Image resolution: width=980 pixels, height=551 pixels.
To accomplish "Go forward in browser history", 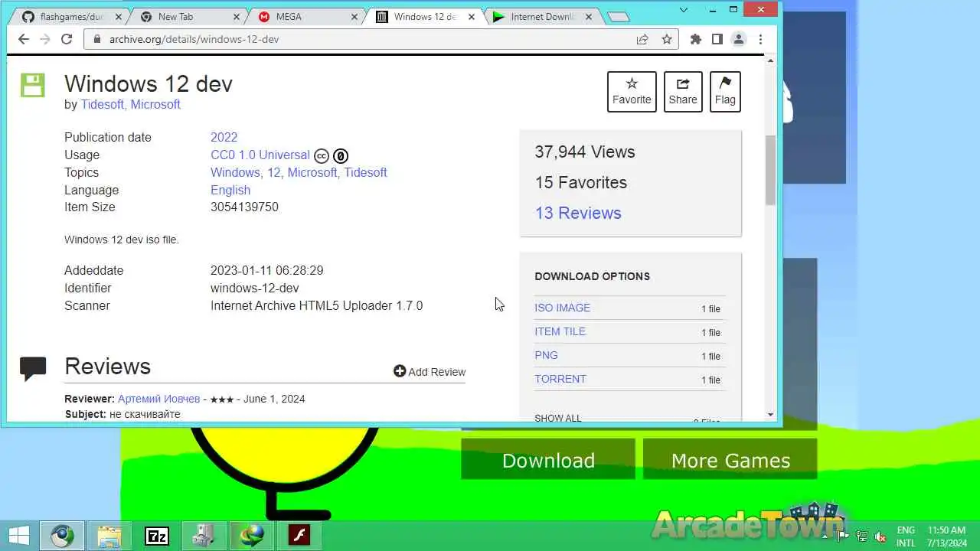I will pyautogui.click(x=45, y=39).
